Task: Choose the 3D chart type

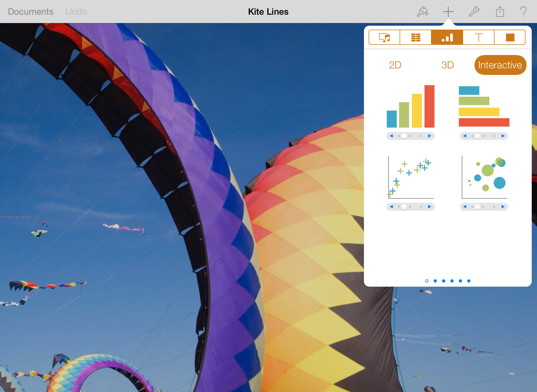Action: (447, 65)
